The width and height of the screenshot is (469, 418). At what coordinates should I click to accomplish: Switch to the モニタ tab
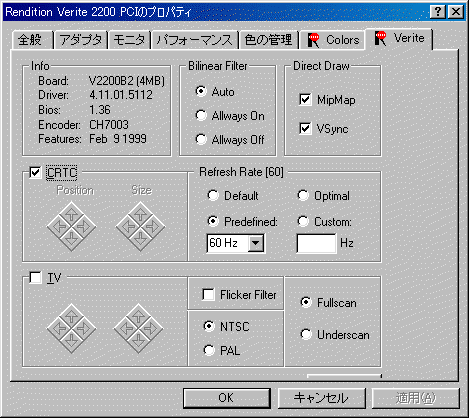[x=129, y=40]
